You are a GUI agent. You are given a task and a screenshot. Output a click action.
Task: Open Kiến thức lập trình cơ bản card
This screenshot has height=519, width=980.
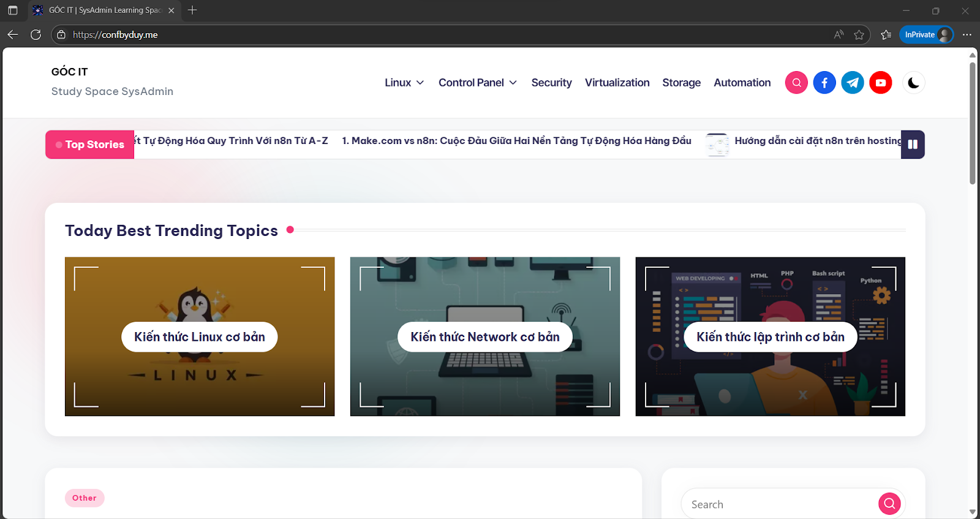771,337
